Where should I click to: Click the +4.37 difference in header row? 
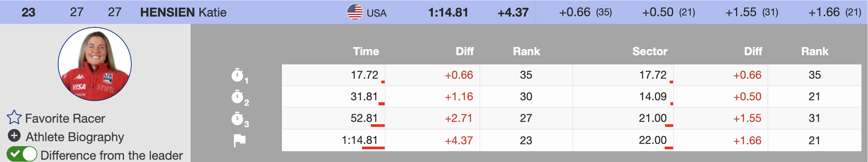[513, 12]
